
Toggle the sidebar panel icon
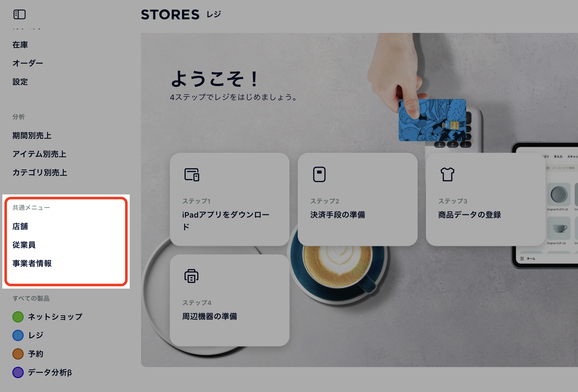tap(20, 14)
